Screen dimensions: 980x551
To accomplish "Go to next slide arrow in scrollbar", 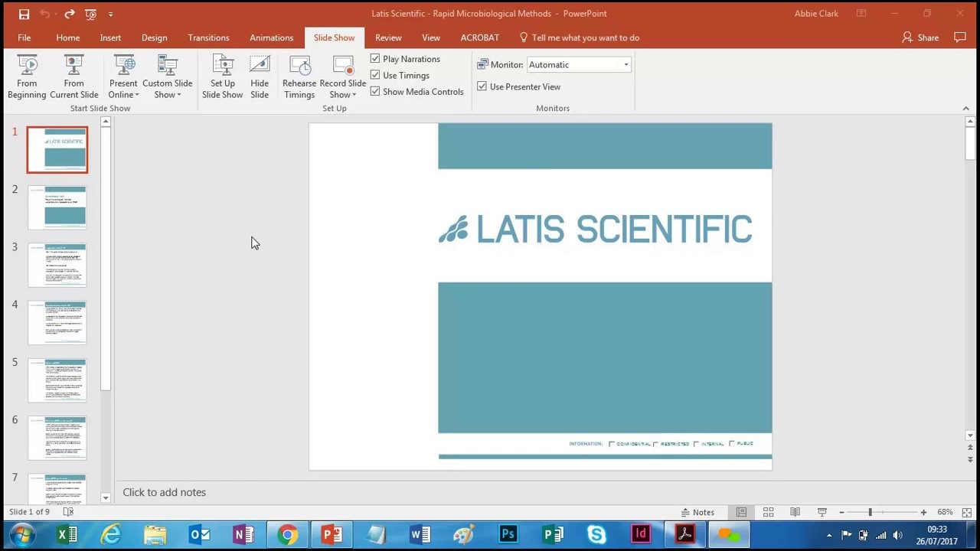I will (x=970, y=458).
